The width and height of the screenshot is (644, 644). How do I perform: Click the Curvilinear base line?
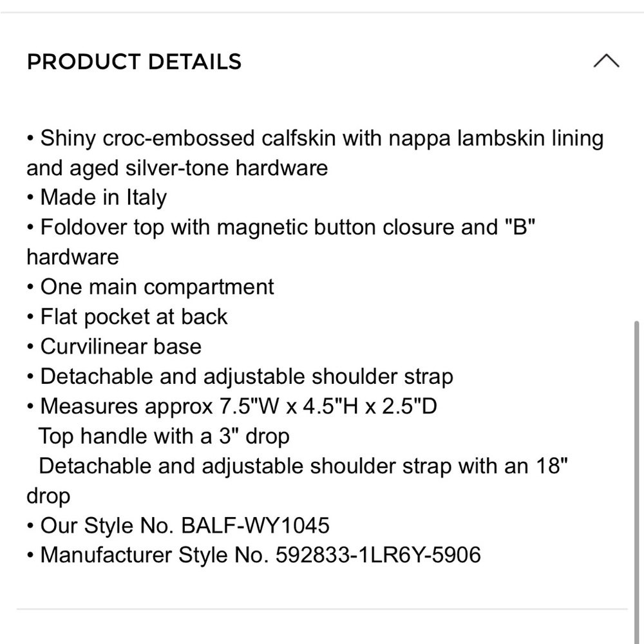(x=114, y=346)
